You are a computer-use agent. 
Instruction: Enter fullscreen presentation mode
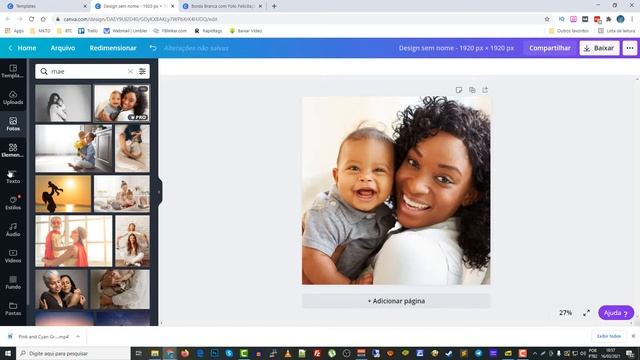pyautogui.click(x=586, y=313)
